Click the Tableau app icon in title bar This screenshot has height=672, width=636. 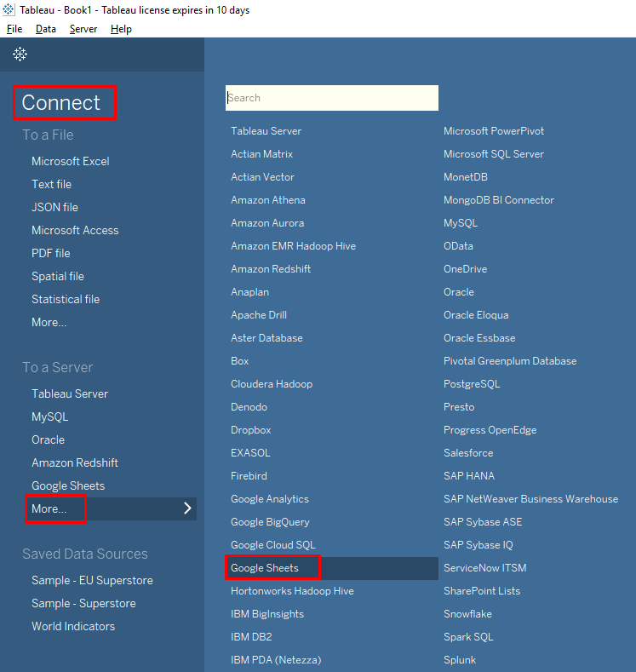pyautogui.click(x=9, y=9)
